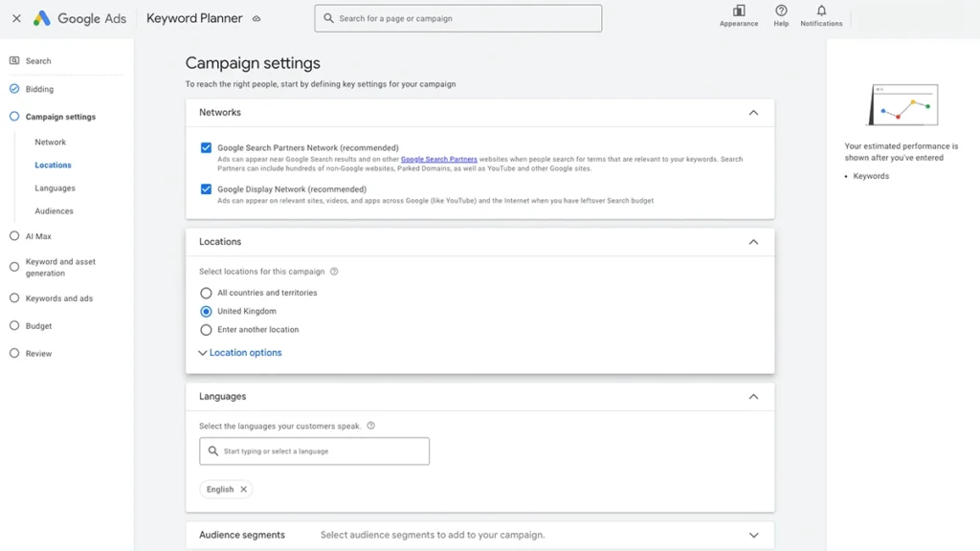
Task: Click the Audience segments header text
Action: [x=242, y=535]
